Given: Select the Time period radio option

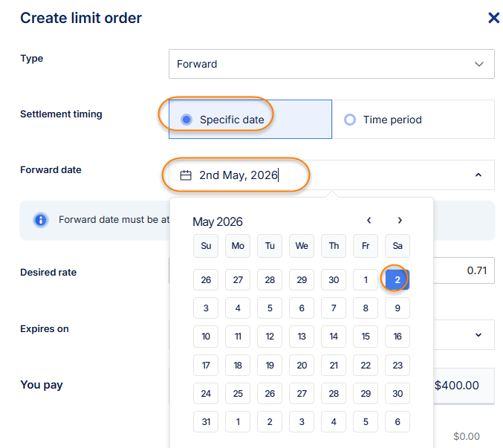Looking at the screenshot, I should [350, 120].
